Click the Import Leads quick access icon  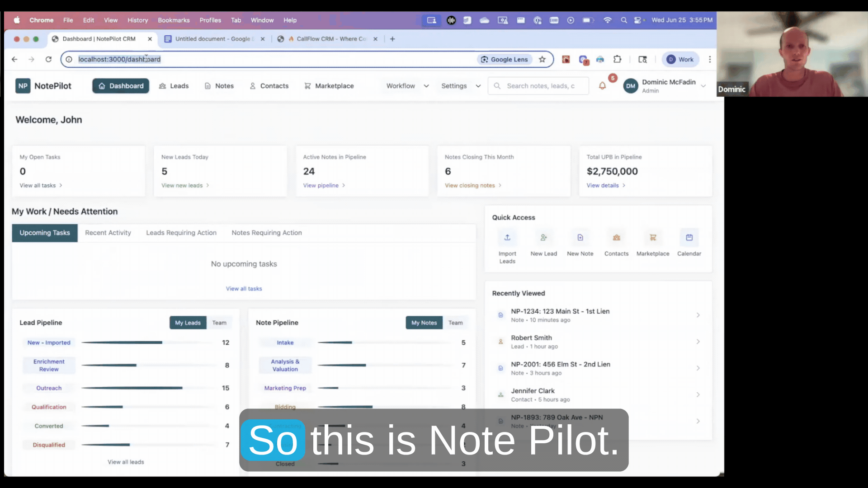507,238
